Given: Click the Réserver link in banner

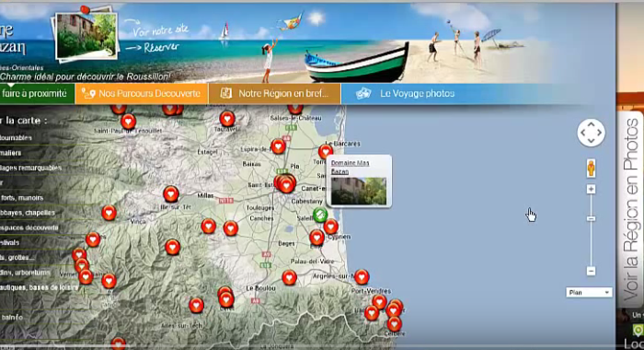Looking at the screenshot, I should click(161, 48).
